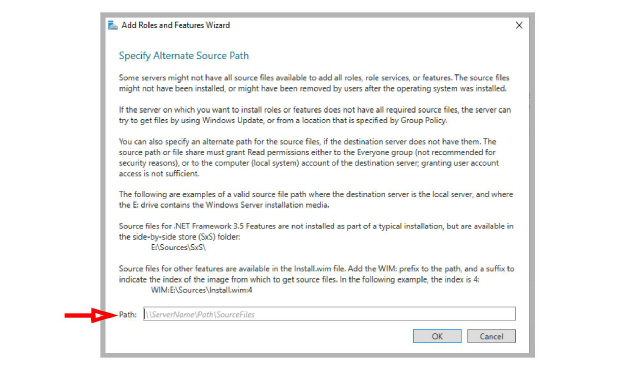Viewport: 635px width, 375px height.
Task: Confirm with the OK button
Action: coord(437,336)
